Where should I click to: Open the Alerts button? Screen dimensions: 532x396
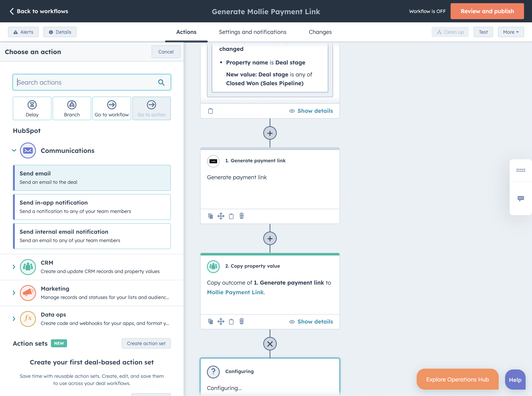pos(23,32)
